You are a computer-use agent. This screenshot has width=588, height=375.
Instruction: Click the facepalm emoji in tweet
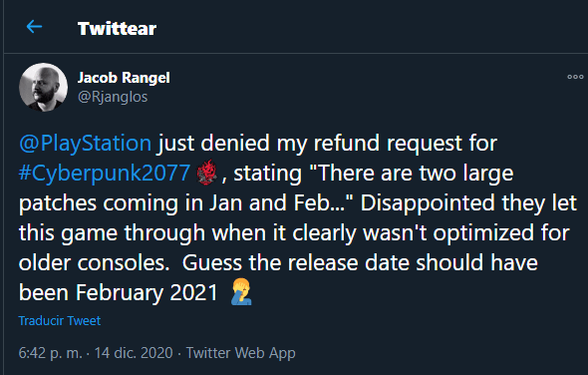pyautogui.click(x=241, y=291)
